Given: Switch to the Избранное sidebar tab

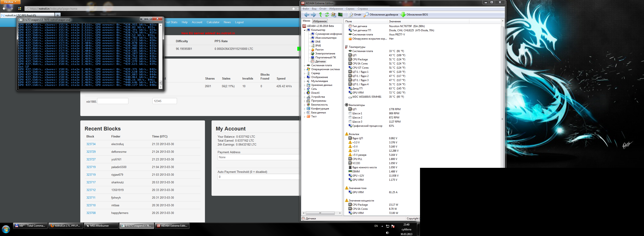Looking at the screenshot, I should (320, 21).
